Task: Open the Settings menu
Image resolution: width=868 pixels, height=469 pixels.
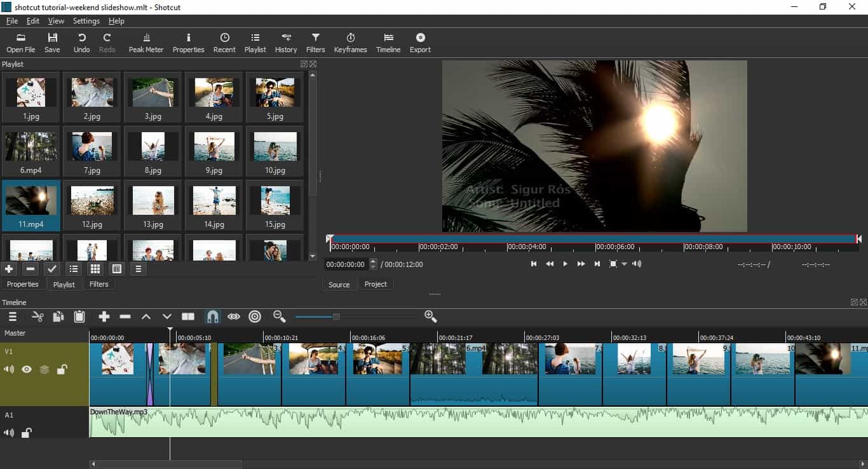Action: click(x=86, y=21)
